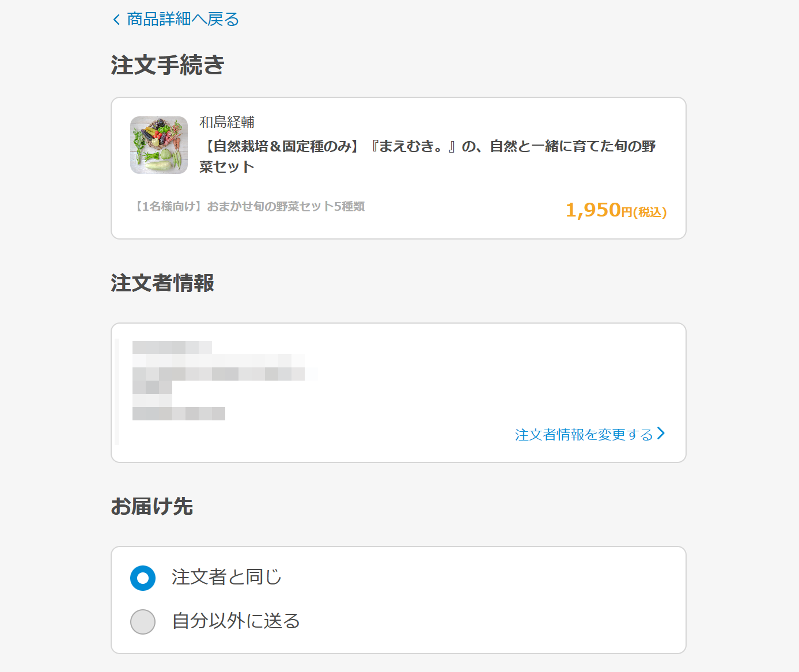
Task: Click the back chevron before 商品詳細へ戻る
Action: 116,20
